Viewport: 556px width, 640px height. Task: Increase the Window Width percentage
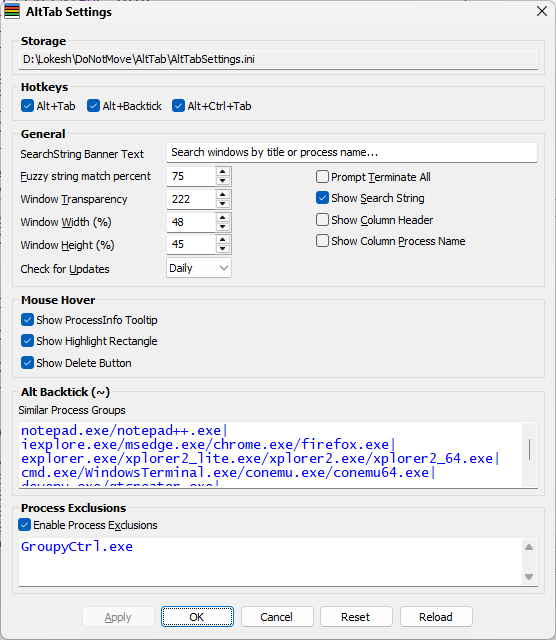pos(222,218)
